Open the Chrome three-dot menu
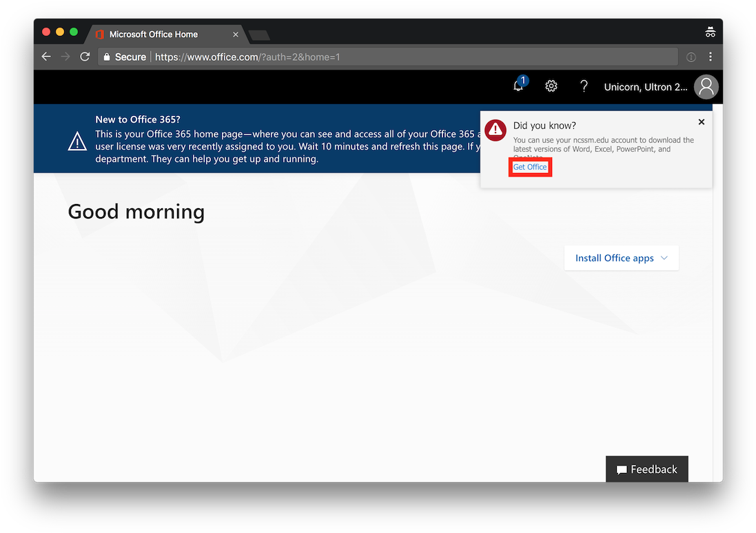The image size is (756, 533). 711,57
